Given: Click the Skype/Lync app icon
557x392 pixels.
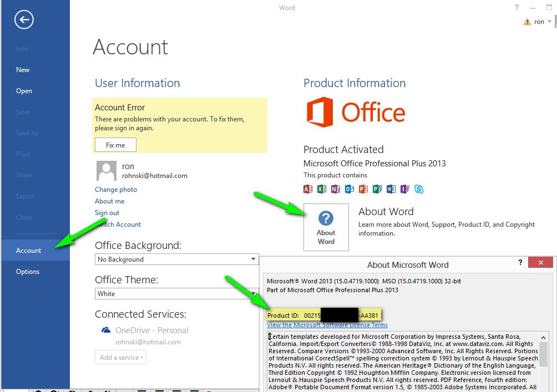Looking at the screenshot, I should [419, 189].
